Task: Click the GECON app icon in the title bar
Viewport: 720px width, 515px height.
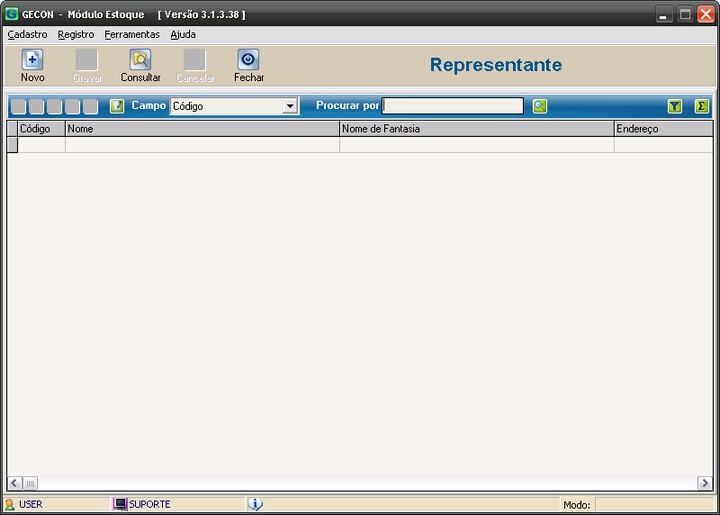Action: tap(11, 14)
